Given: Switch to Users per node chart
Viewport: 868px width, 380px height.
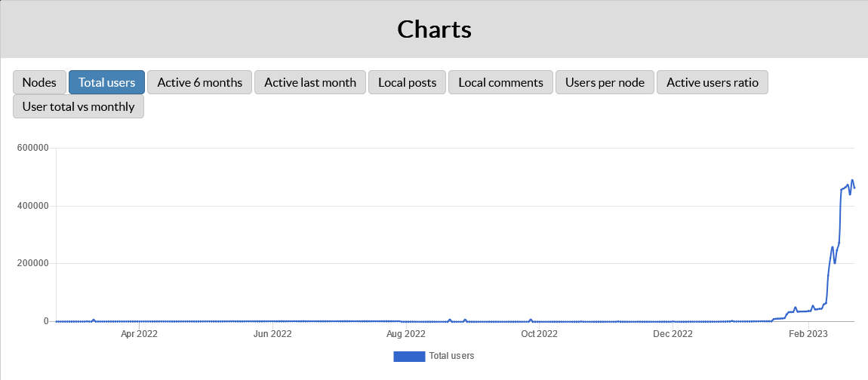Looking at the screenshot, I should (x=605, y=82).
